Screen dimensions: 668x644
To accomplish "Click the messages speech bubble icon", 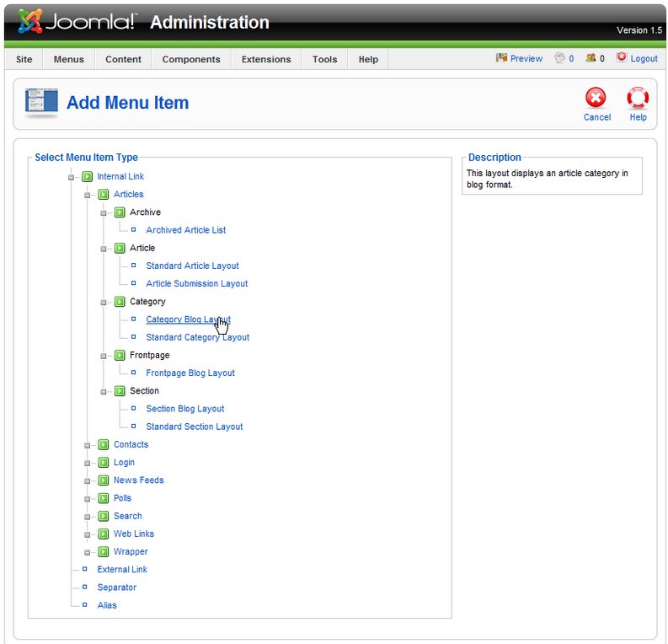I will (x=560, y=57).
